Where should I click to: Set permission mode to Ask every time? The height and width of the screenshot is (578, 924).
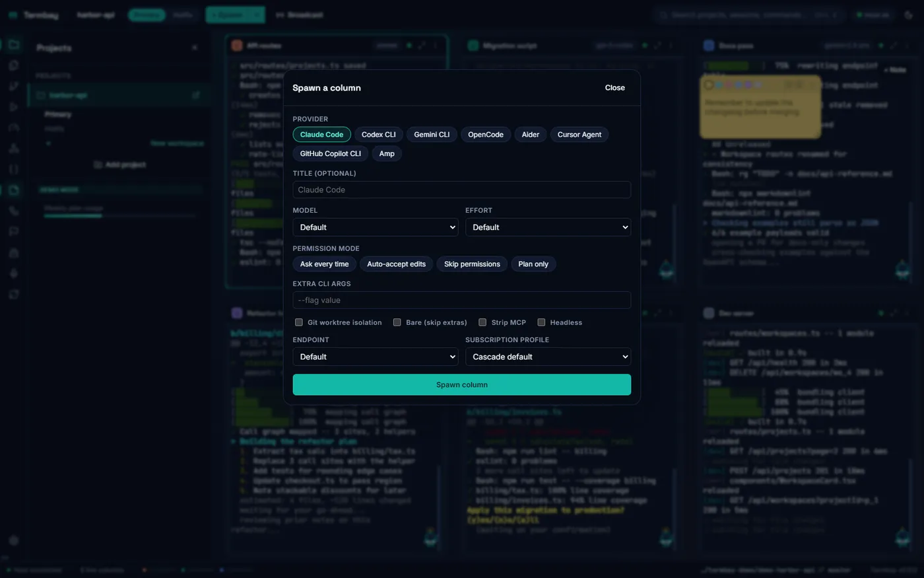point(324,264)
